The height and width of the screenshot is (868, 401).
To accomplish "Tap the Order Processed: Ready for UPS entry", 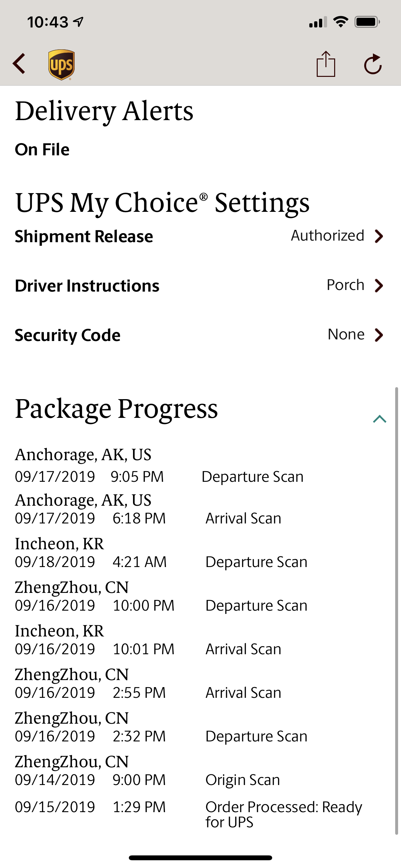I will point(188,814).
